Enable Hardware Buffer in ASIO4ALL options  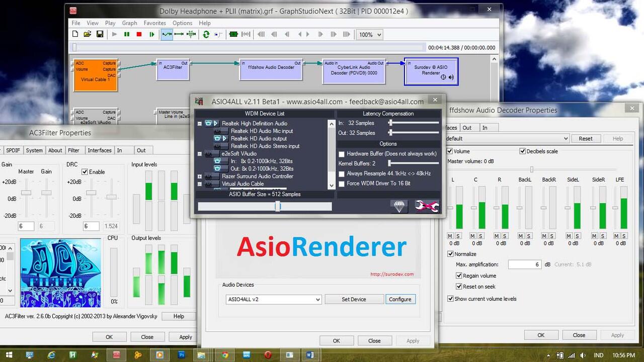[342, 154]
